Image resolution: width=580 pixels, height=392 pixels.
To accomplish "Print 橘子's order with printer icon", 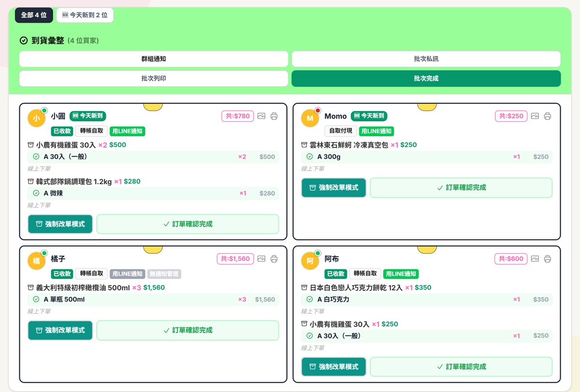I will (x=274, y=259).
